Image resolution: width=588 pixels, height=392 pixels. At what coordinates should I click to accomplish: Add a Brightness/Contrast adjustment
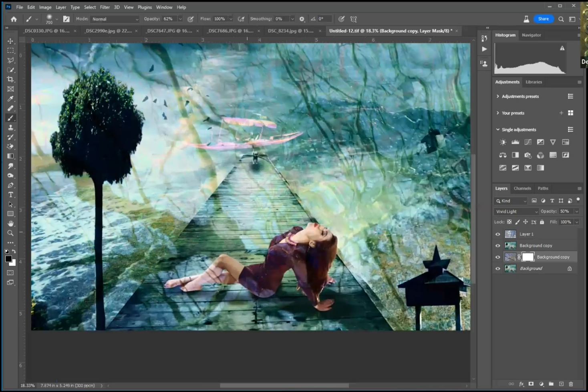[x=503, y=142]
